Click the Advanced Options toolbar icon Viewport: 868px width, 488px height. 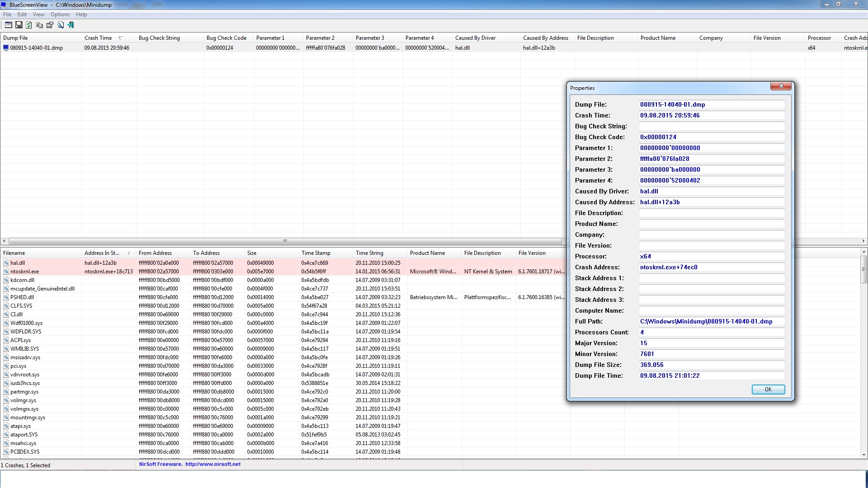coord(8,25)
